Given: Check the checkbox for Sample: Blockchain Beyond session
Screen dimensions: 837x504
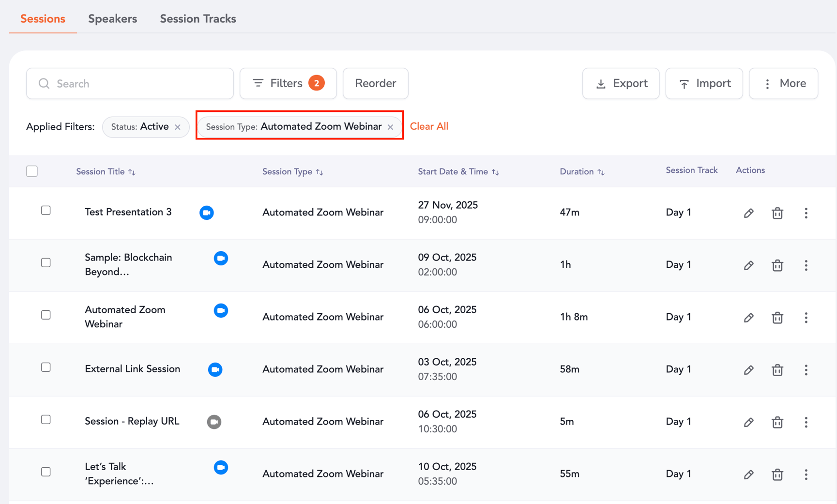Looking at the screenshot, I should 46,262.
